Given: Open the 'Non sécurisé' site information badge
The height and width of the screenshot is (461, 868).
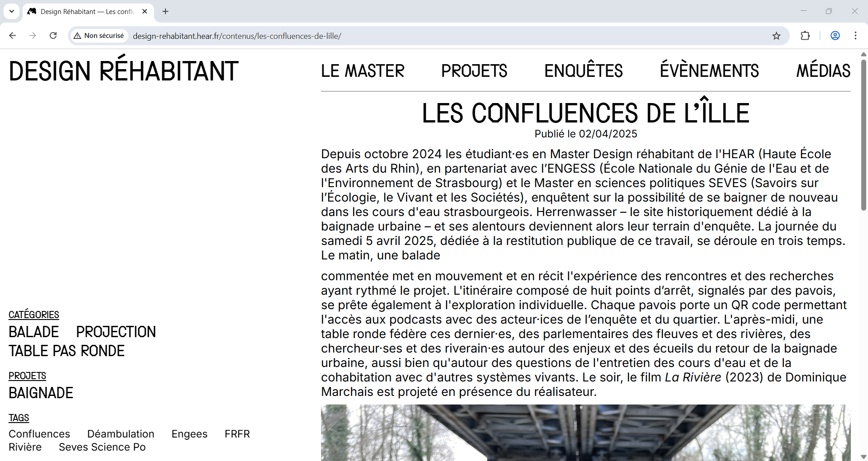Looking at the screenshot, I should tap(99, 35).
